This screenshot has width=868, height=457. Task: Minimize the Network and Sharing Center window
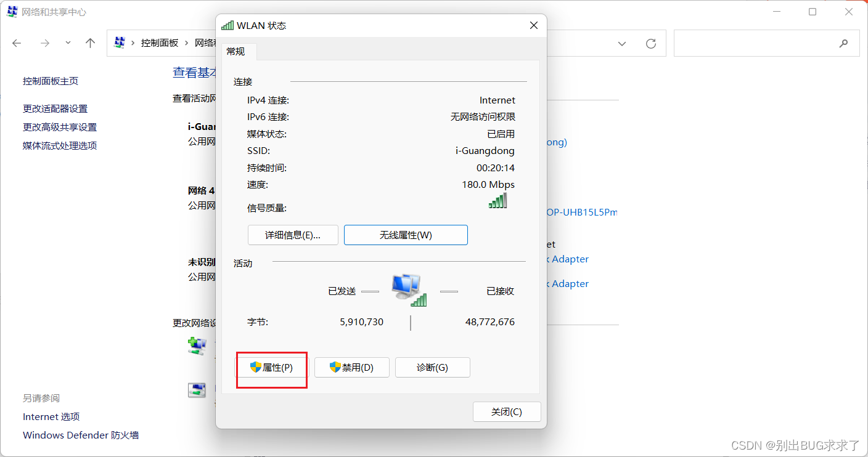(776, 12)
